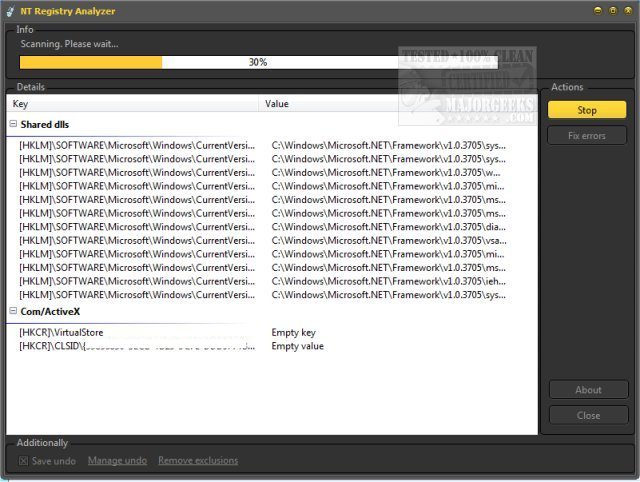The width and height of the screenshot is (640, 482).
Task: Open the Manage undo link
Action: click(x=118, y=460)
